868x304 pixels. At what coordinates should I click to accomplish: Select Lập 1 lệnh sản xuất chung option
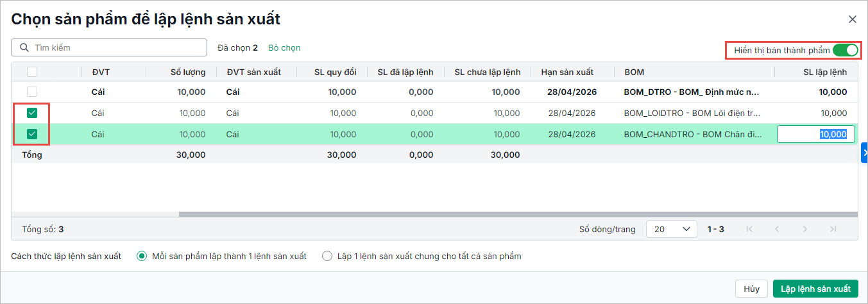(327, 256)
